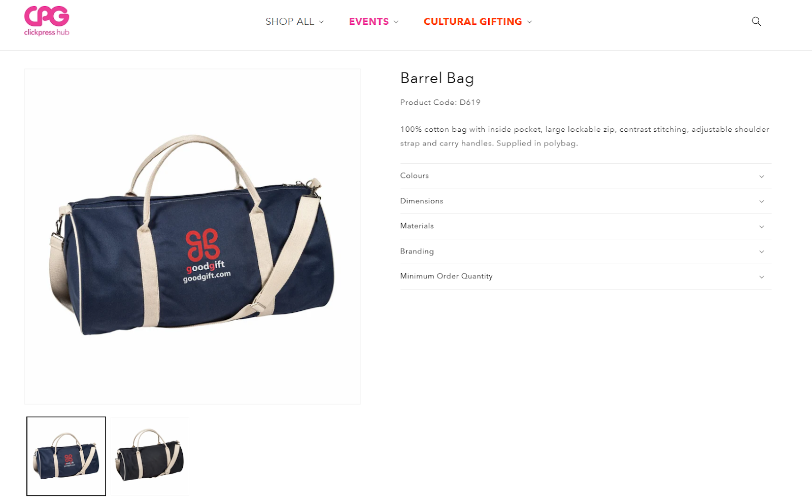The height and width of the screenshot is (504, 812).
Task: Expand the Colours section chevron
Action: click(761, 176)
